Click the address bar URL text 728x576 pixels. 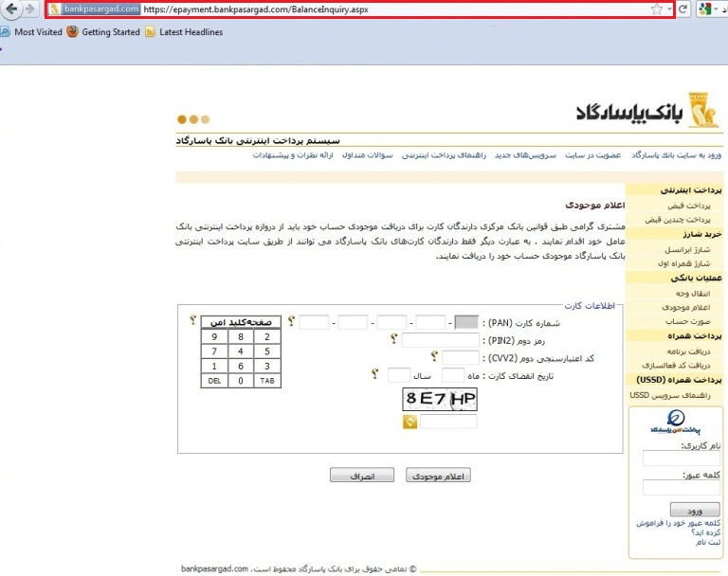click(x=256, y=9)
